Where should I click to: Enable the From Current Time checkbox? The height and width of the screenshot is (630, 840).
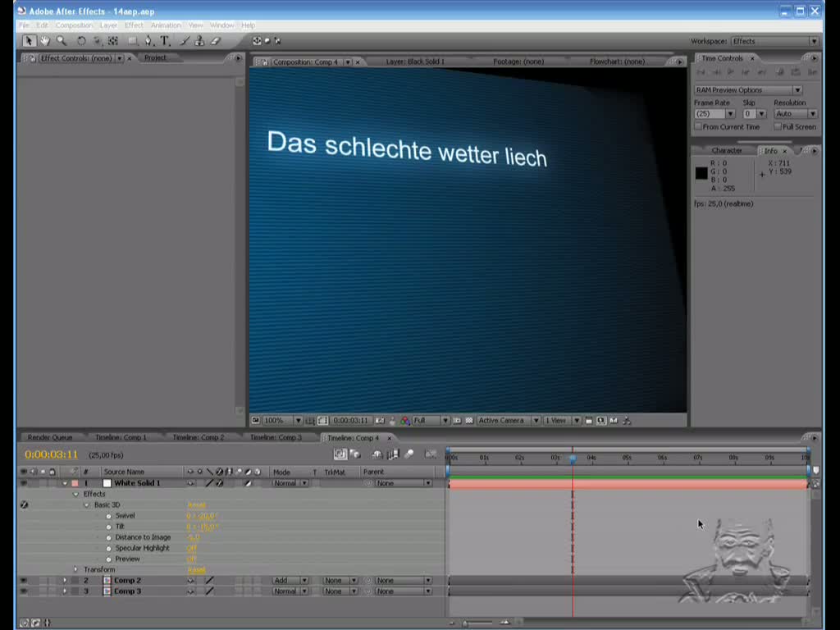[698, 127]
